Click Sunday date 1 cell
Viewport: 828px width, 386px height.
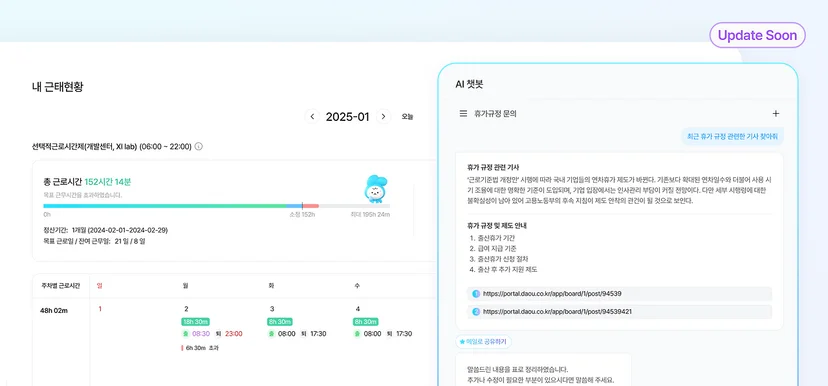(x=100, y=309)
